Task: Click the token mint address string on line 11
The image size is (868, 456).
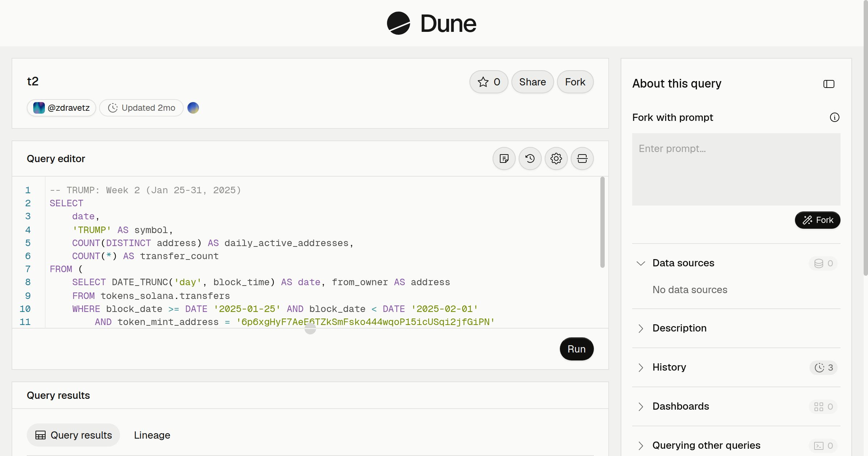Action: (x=365, y=322)
